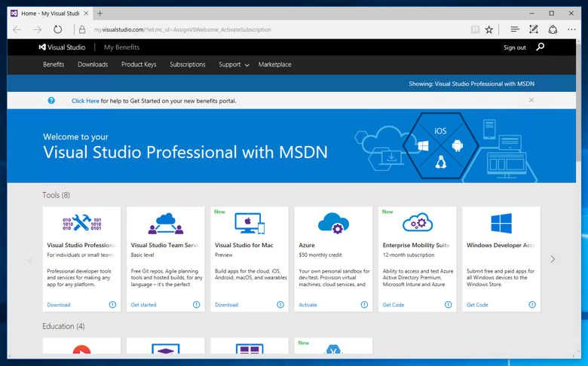Select the Home - My Visual Studio tab

point(50,14)
